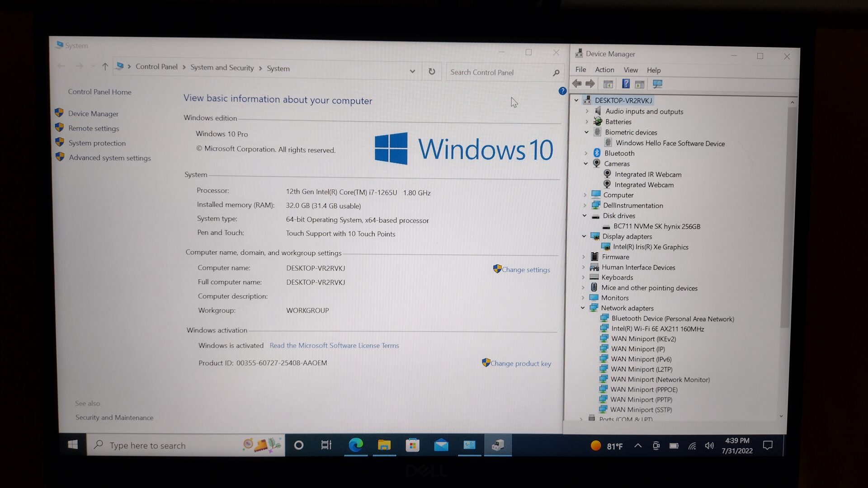
Task: Select Integrated IR Webcam
Action: (x=648, y=174)
